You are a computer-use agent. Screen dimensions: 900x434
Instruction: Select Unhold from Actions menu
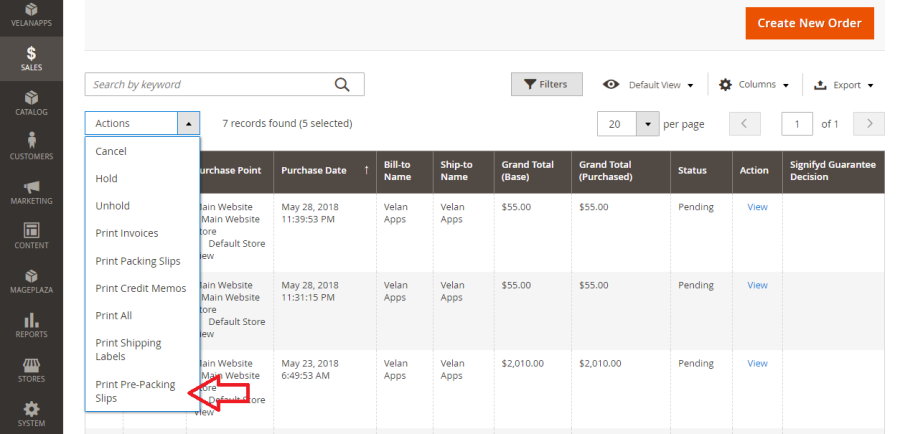[142, 206]
